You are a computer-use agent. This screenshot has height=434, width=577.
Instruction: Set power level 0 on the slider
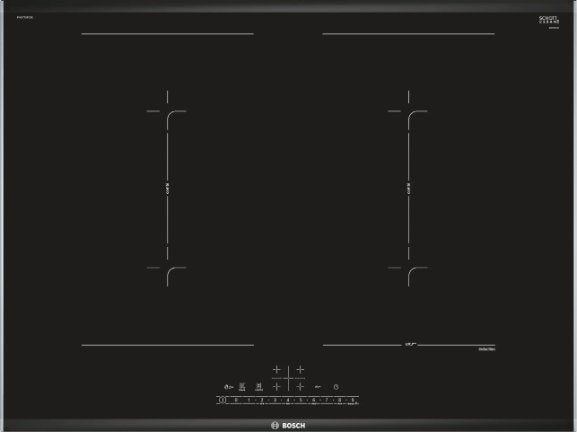pos(236,400)
